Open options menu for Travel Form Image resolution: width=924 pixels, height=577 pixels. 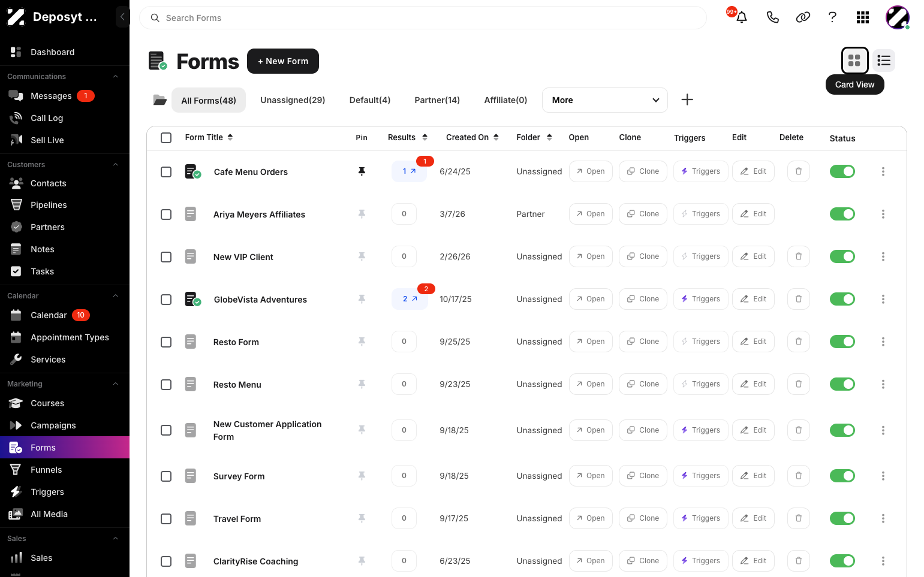883,518
